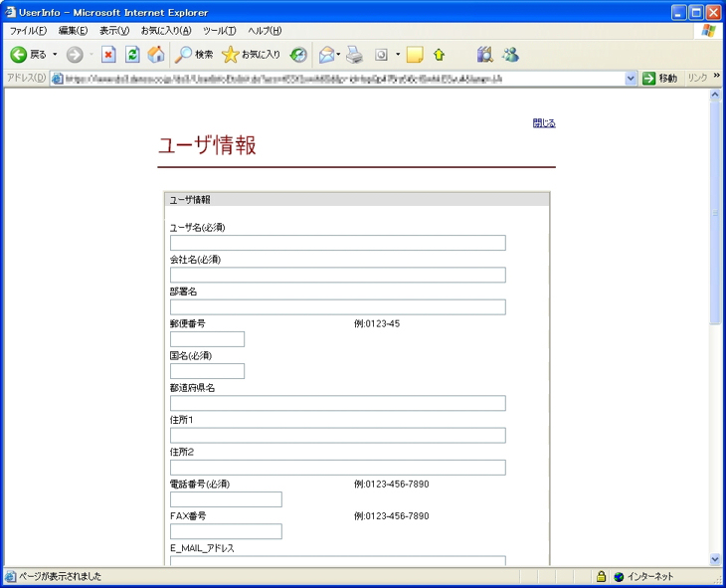Go to the Home page icon
The height and width of the screenshot is (588, 726).
155,55
